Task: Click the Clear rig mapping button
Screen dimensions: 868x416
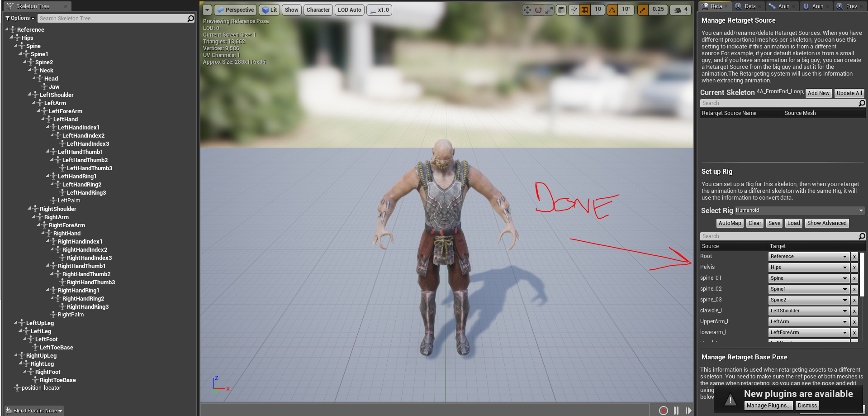Action: point(755,223)
